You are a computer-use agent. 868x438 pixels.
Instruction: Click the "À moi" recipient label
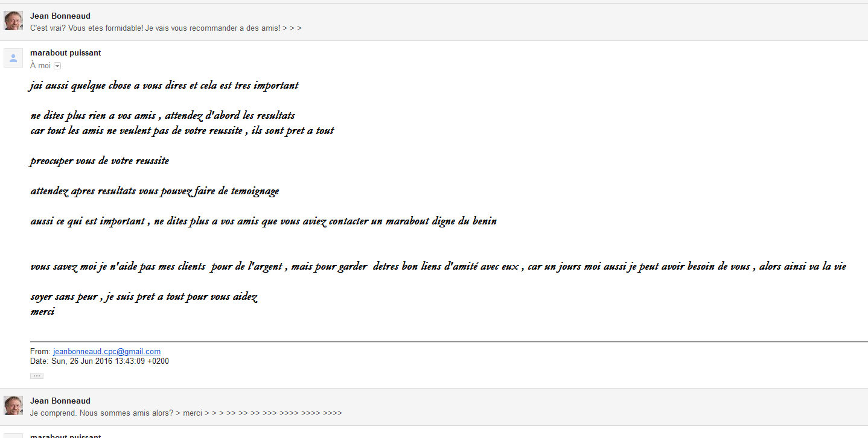coord(40,66)
